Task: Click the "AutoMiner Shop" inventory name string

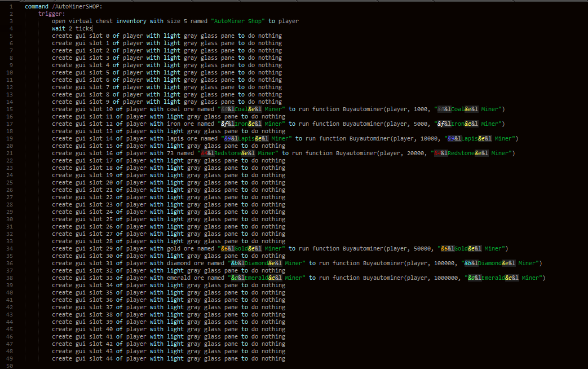Action: click(238, 21)
